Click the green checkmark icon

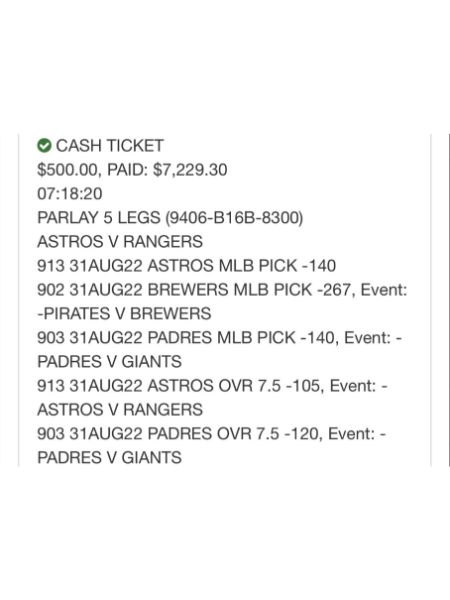click(44, 146)
